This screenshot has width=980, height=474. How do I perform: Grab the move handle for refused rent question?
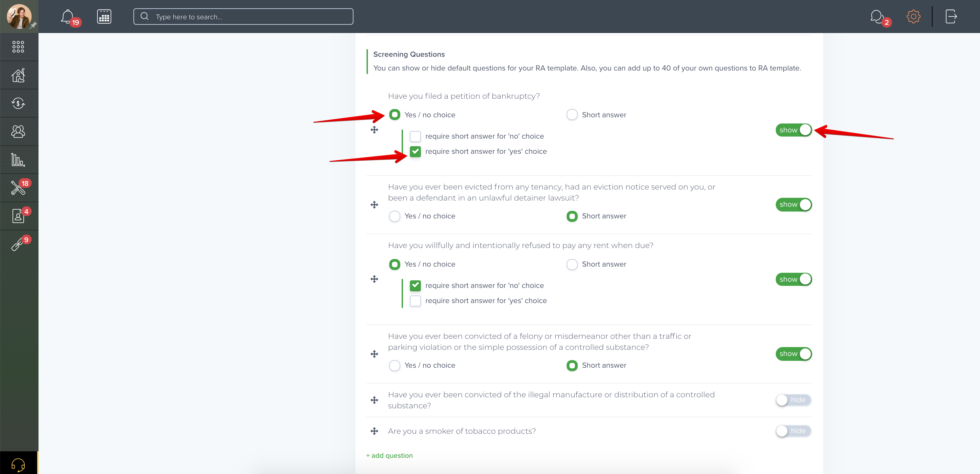click(374, 279)
